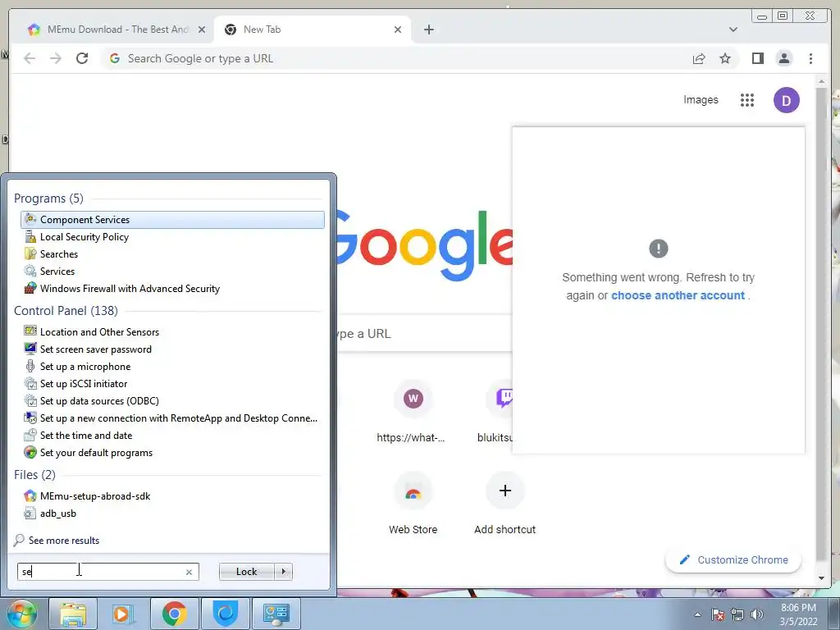Open the taskbar clock 8:06 PM
The image size is (840, 630).
point(798,614)
